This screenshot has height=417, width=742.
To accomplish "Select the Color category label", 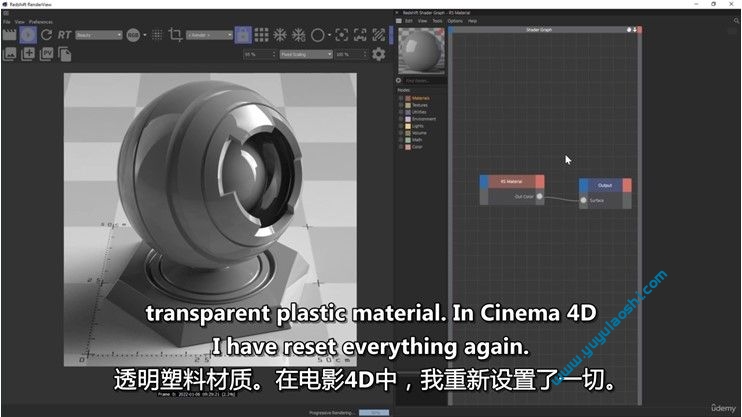I will tap(417, 147).
